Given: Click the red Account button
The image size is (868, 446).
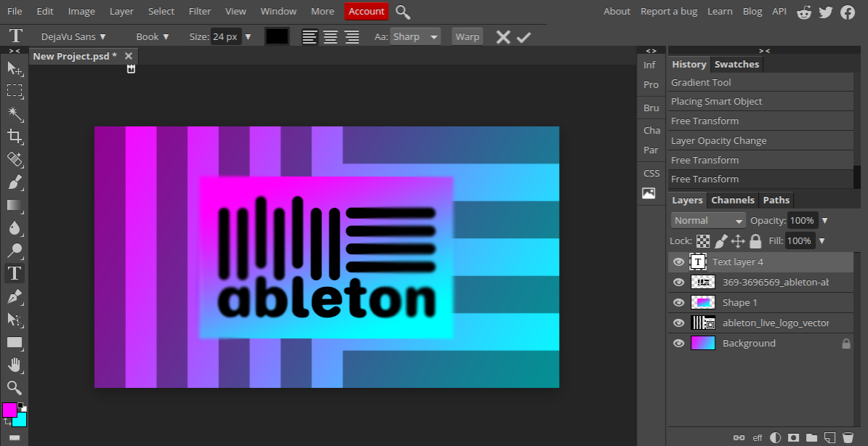Looking at the screenshot, I should (366, 11).
